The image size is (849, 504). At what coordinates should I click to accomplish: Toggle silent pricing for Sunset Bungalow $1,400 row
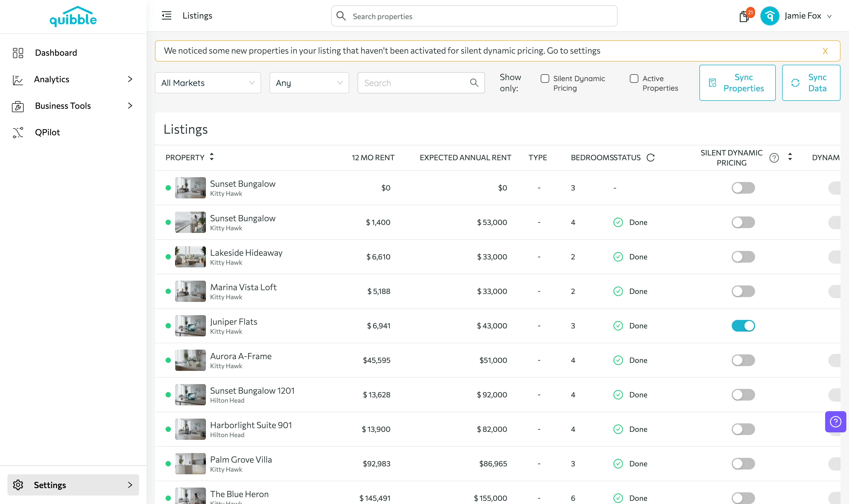tap(743, 223)
